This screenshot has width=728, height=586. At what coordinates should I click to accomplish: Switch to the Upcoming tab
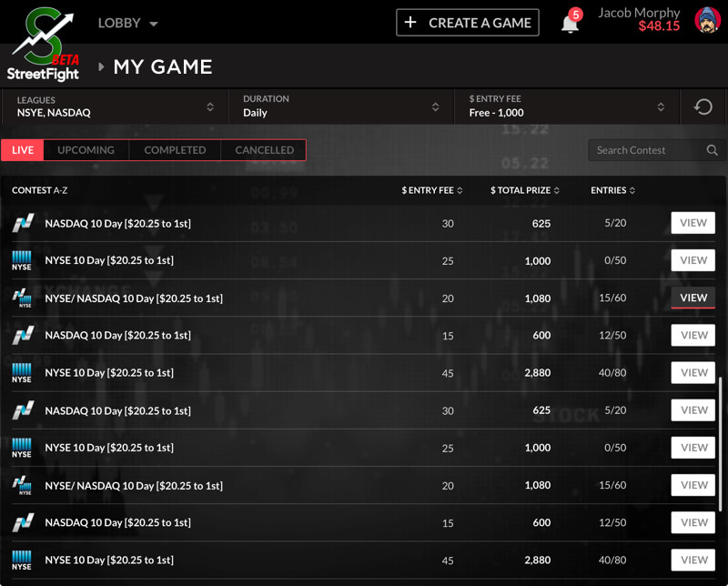pos(86,150)
